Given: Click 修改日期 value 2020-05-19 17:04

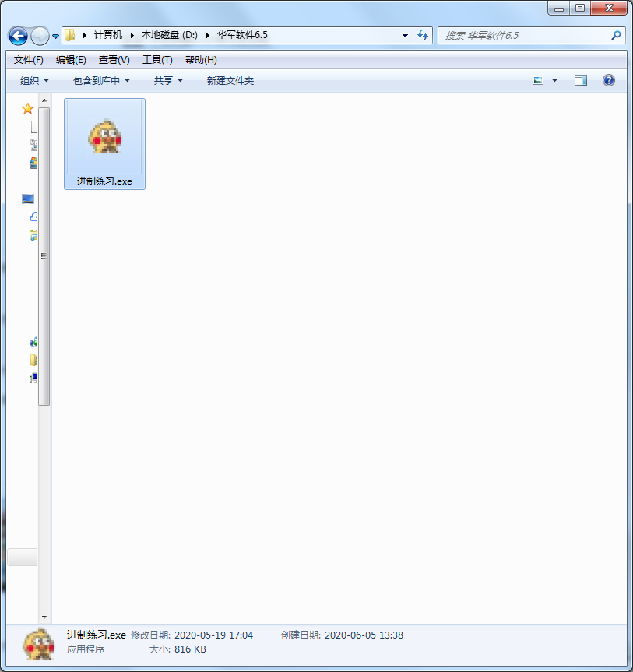Looking at the screenshot, I should 213,635.
